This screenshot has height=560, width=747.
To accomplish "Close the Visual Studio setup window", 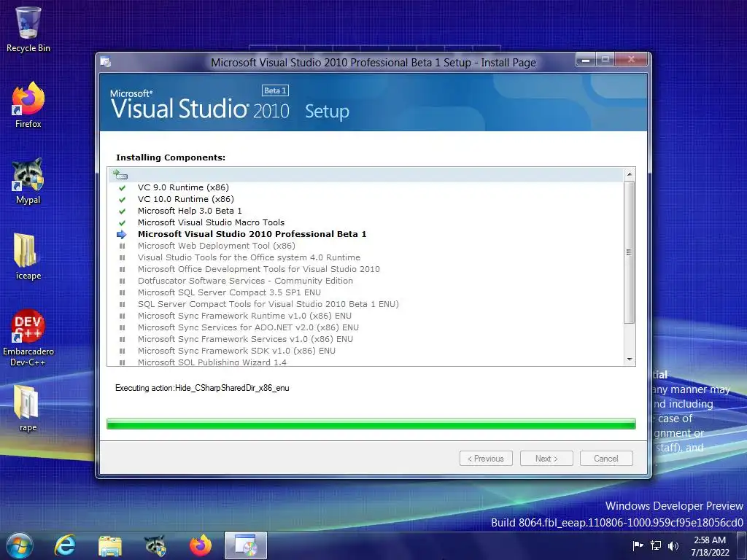I will point(631,60).
